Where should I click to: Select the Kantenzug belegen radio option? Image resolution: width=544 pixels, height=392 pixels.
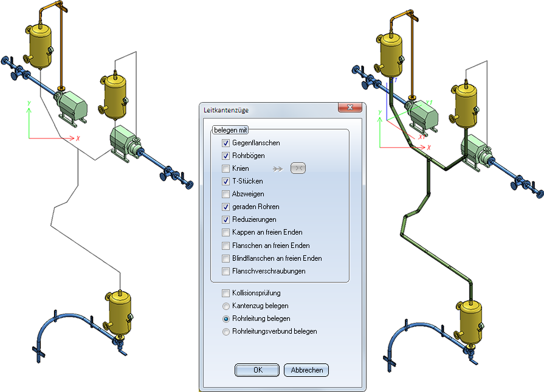coord(226,306)
